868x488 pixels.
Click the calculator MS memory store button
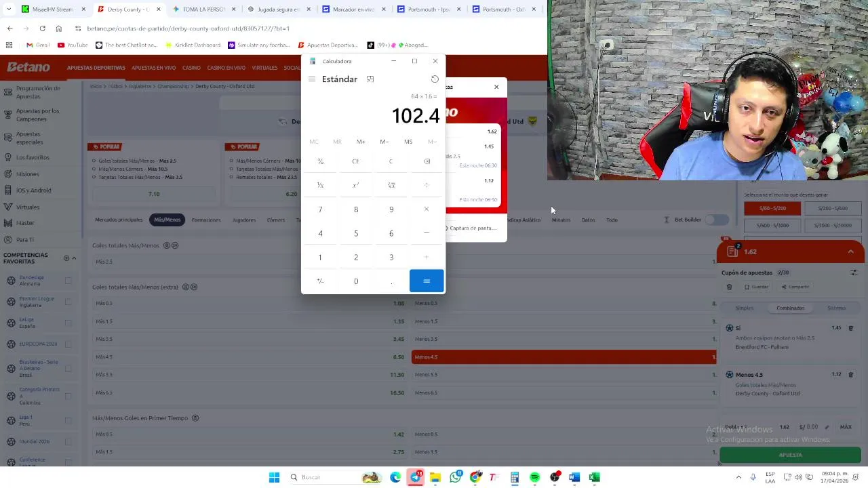(x=408, y=142)
